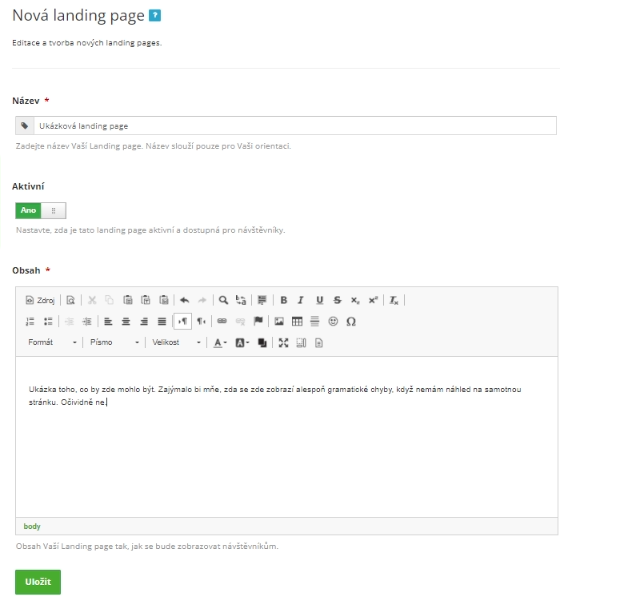Screen dimensions: 640x610
Task: Open the Formát dropdown
Action: pos(52,343)
